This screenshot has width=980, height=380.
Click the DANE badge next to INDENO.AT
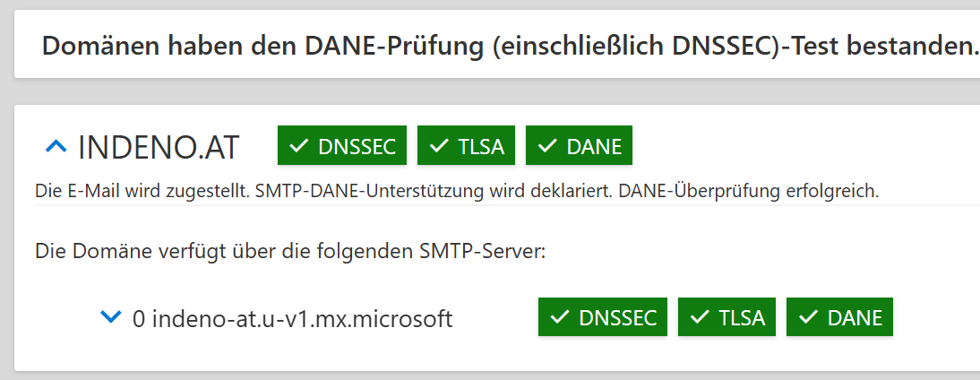point(579,145)
